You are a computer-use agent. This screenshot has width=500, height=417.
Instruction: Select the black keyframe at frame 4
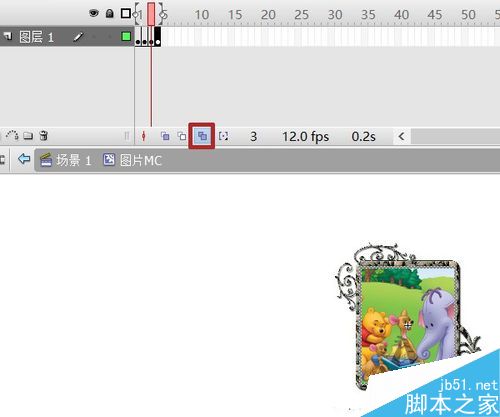click(157, 36)
